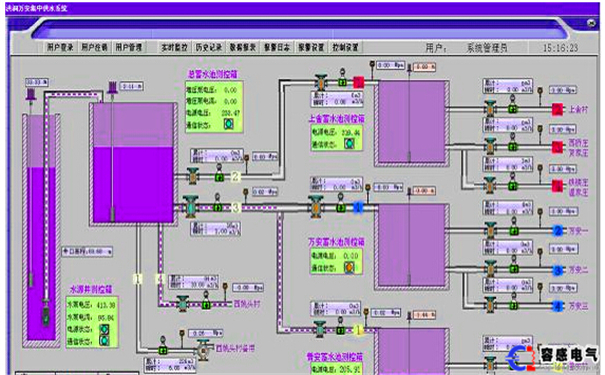Screen dimensions: 605x375
Task: Select the valve on the 西坑头村 branch pipe
Action: (183, 304)
